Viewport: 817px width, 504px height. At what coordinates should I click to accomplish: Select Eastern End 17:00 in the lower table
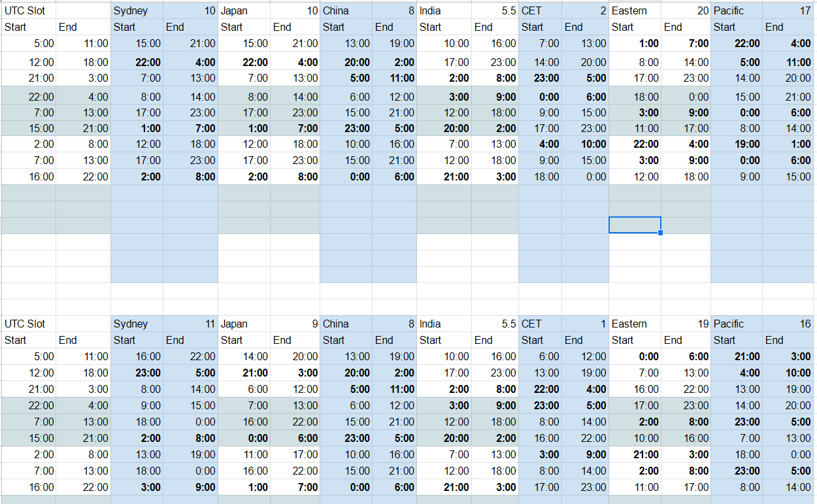coord(686,487)
